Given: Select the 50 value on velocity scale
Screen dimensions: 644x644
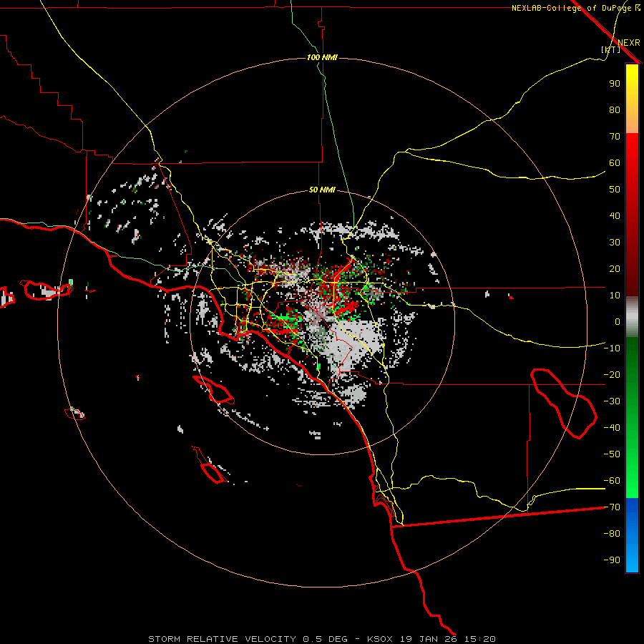Looking at the screenshot, I should click(x=615, y=190).
